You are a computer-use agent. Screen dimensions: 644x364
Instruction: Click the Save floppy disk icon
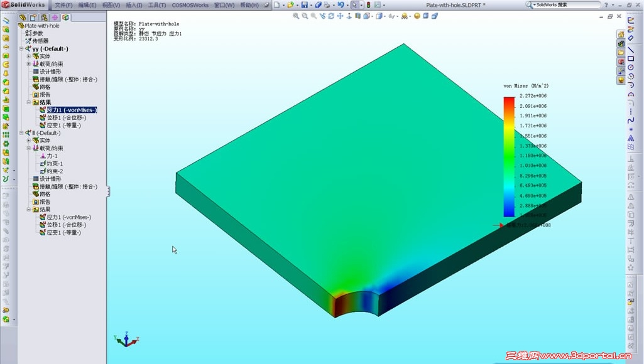coord(304,5)
